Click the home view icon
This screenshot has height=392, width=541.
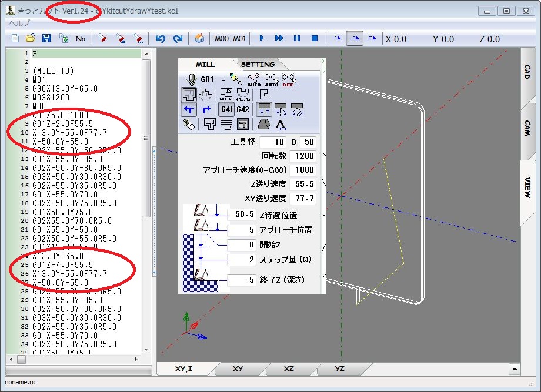199,38
